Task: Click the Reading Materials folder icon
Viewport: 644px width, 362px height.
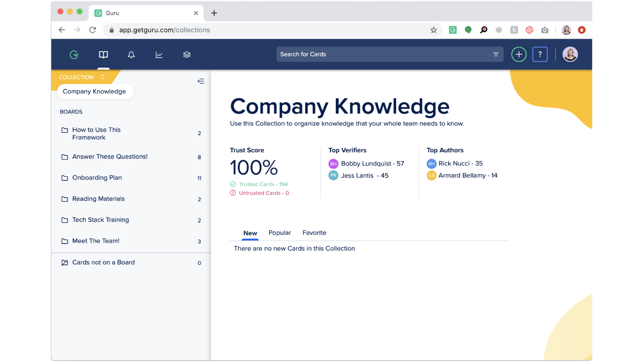Action: point(65,199)
